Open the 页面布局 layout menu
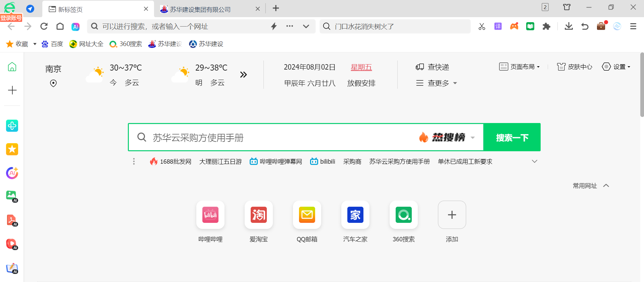This screenshot has height=282, width=644. (519, 67)
